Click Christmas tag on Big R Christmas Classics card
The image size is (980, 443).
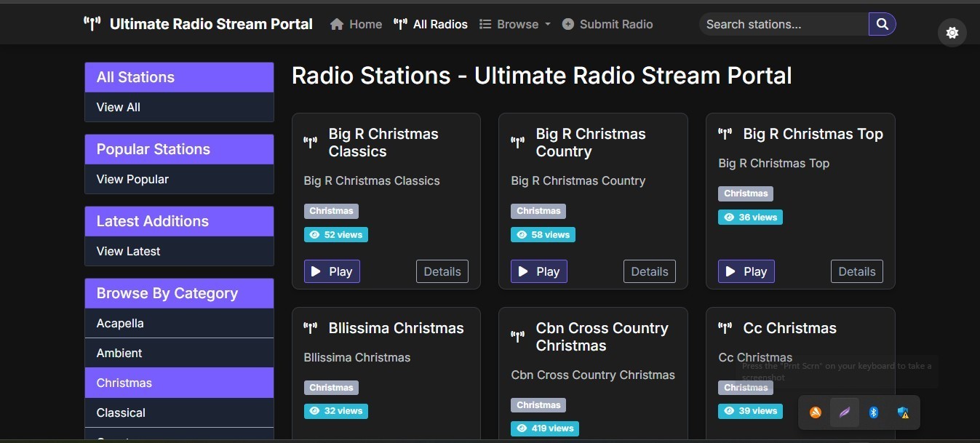[x=331, y=211]
